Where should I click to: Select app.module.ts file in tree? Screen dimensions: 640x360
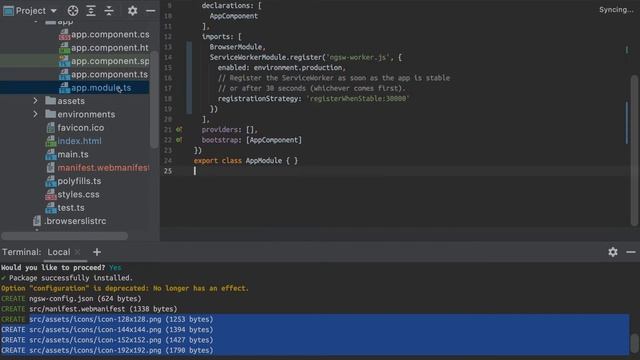pyautogui.click(x=101, y=88)
